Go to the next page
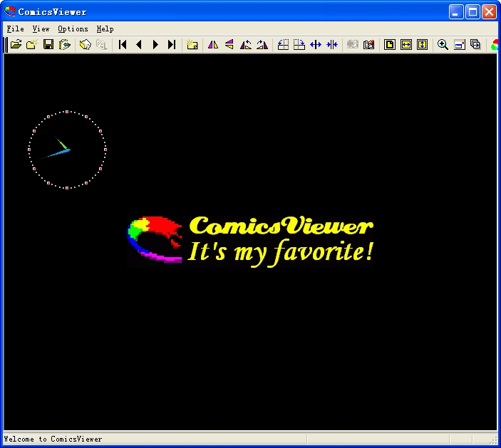This screenshot has width=501, height=448. [155, 44]
